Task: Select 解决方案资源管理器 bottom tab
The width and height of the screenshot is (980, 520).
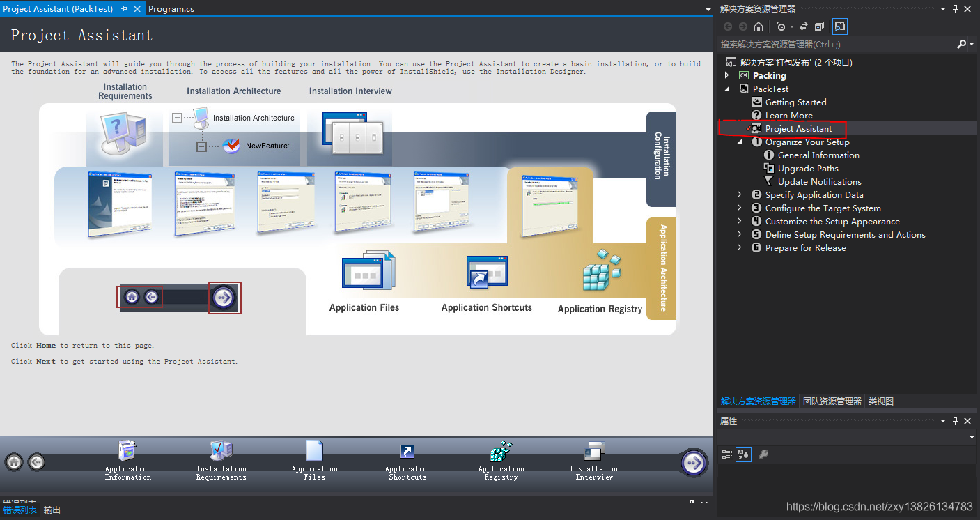Action: tap(758, 401)
